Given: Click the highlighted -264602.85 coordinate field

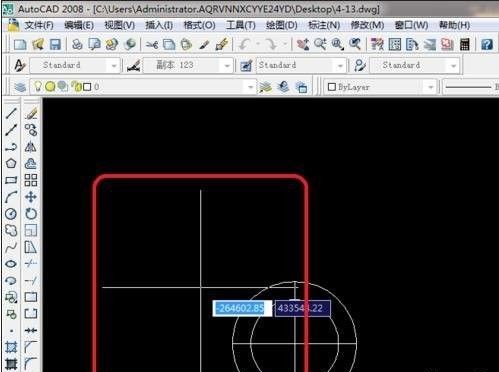Looking at the screenshot, I should point(242,308).
